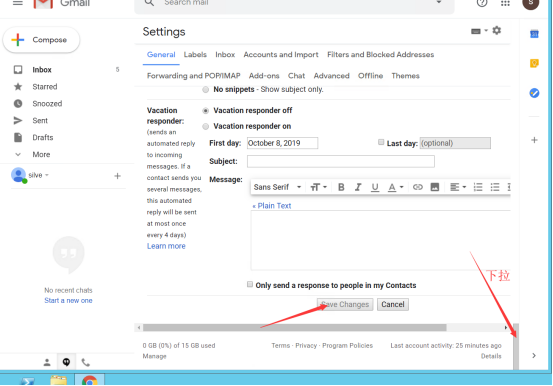
Task: Start a new chat plus icon
Action: (117, 176)
